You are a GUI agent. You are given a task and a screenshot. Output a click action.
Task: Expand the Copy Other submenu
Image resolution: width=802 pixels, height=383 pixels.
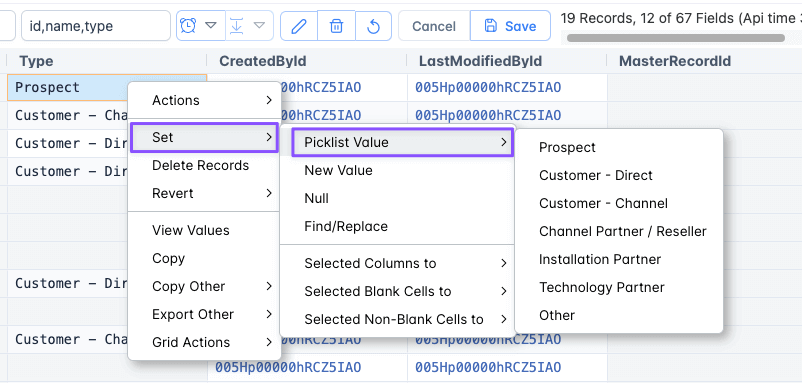coord(204,286)
